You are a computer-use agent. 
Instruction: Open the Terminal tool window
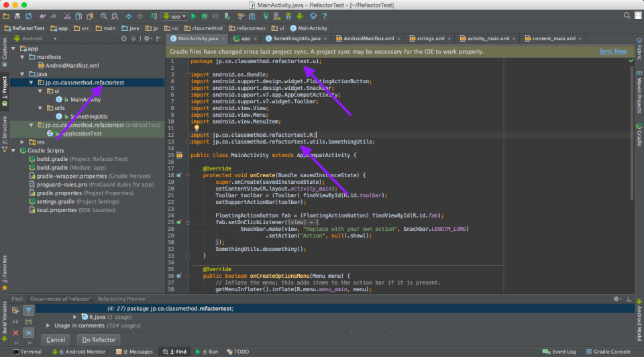click(x=27, y=352)
